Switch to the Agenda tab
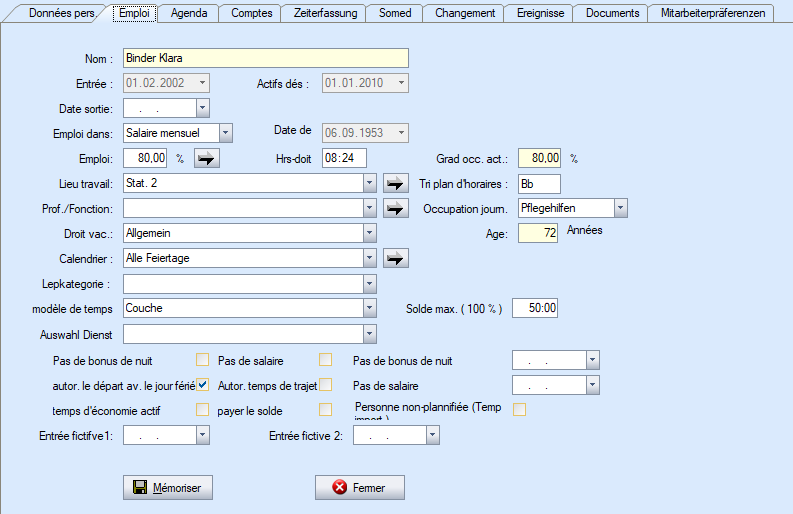This screenshot has height=514, width=793. pyautogui.click(x=189, y=13)
